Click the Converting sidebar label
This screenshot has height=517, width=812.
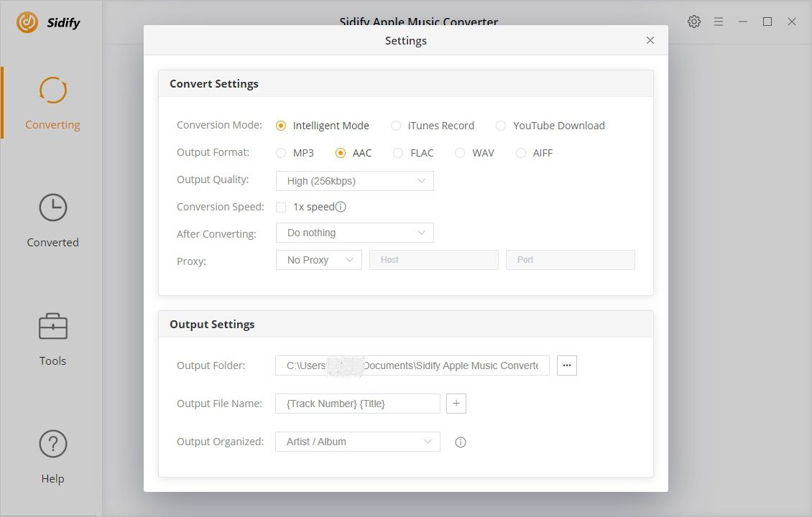(x=53, y=125)
